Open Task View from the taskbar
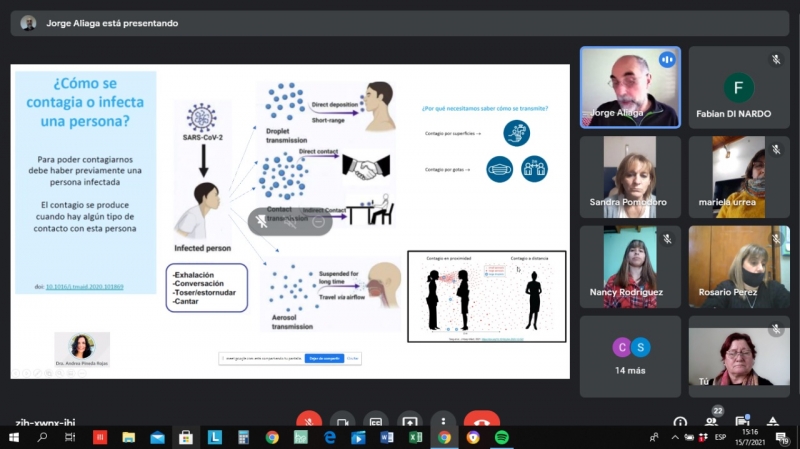Viewport: 800px width, 449px height. pos(70,437)
